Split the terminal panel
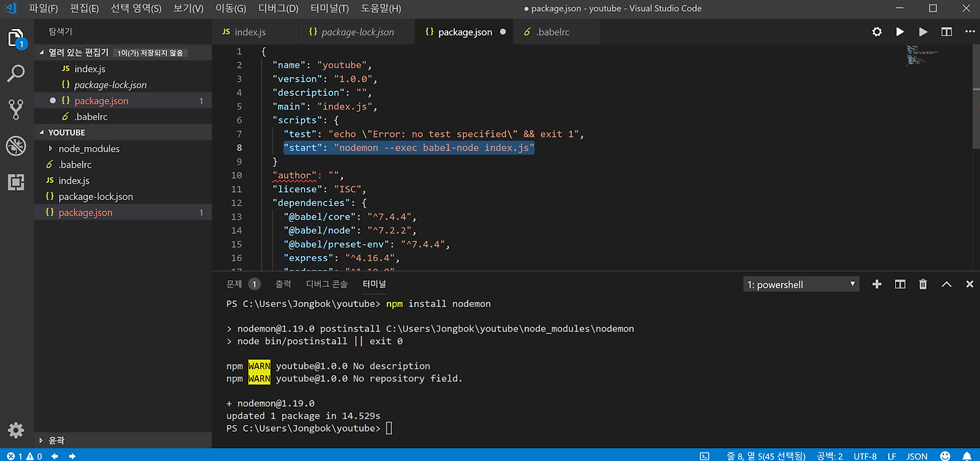Viewport: 980px width, 461px height. (900, 284)
